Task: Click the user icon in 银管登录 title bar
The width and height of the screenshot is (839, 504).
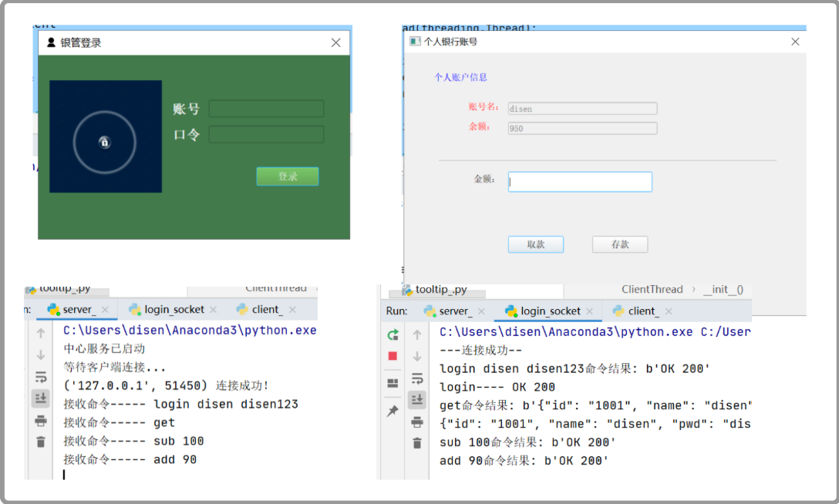Action: (51, 42)
